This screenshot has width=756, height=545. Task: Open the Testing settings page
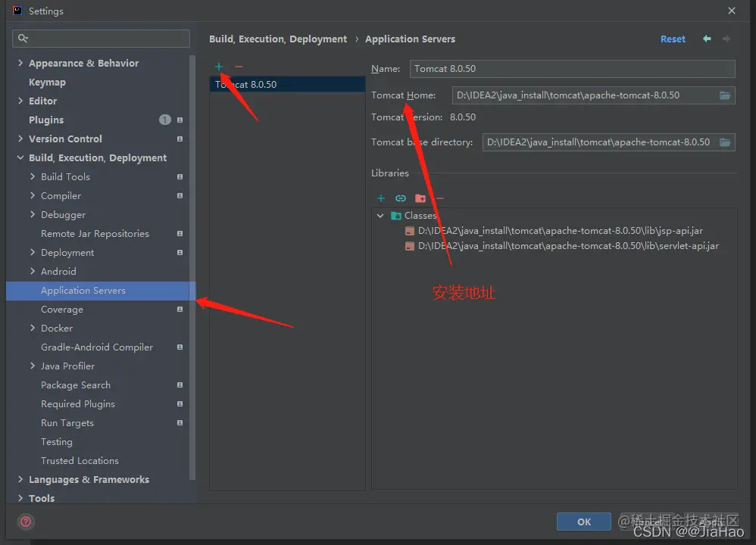pos(57,442)
